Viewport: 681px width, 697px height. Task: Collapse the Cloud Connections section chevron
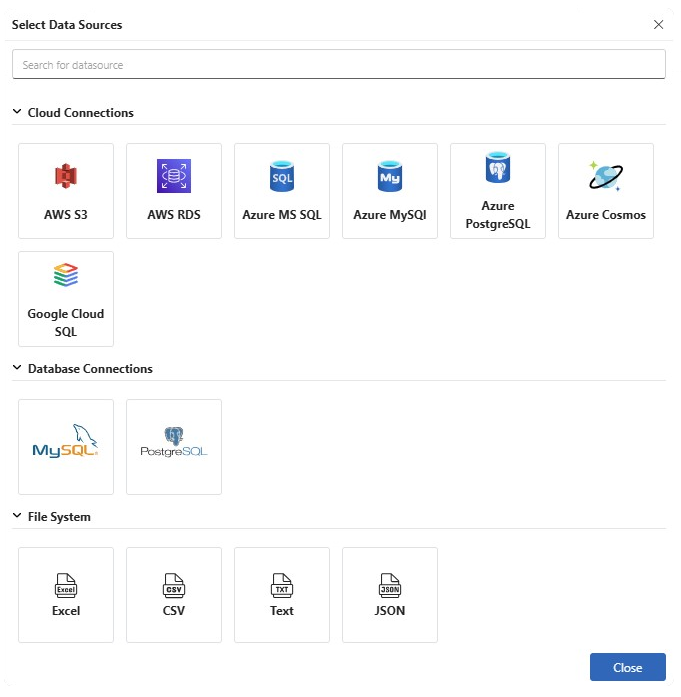pyautogui.click(x=17, y=113)
